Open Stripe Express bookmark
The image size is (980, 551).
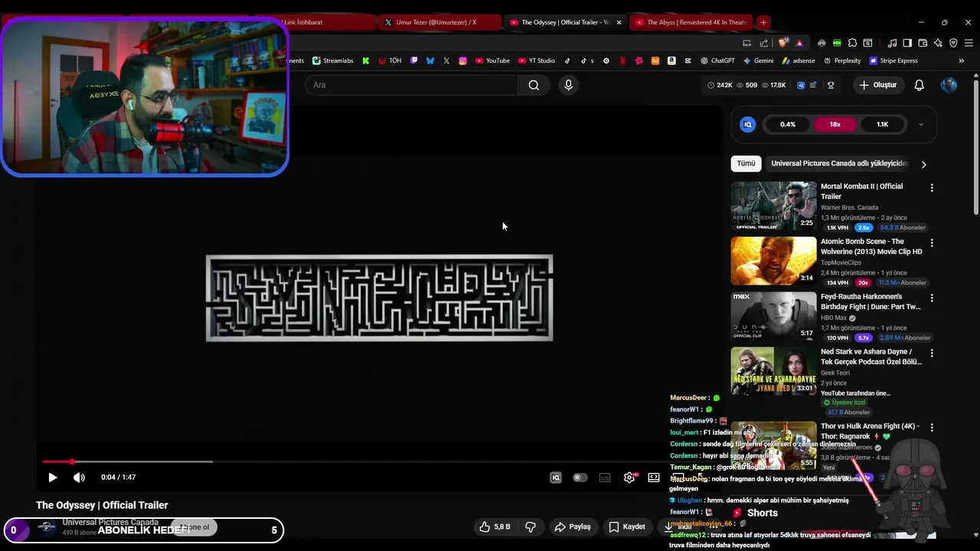893,60
